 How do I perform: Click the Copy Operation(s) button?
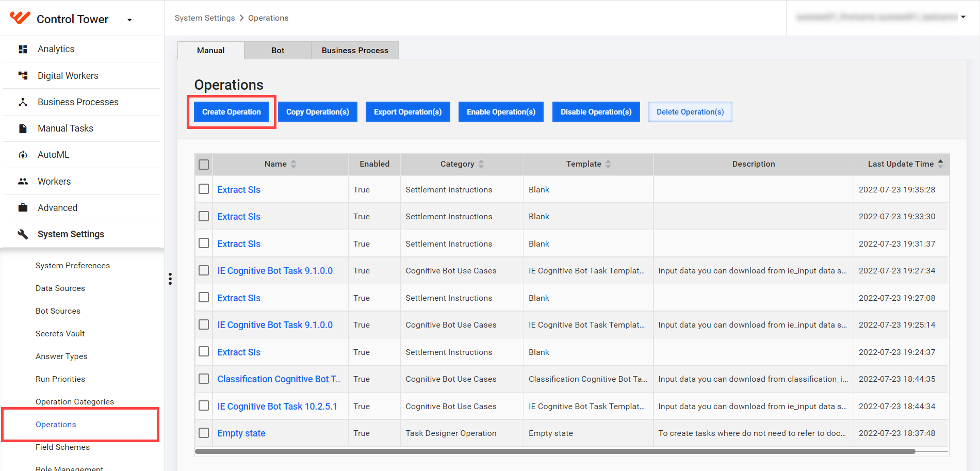click(x=318, y=112)
